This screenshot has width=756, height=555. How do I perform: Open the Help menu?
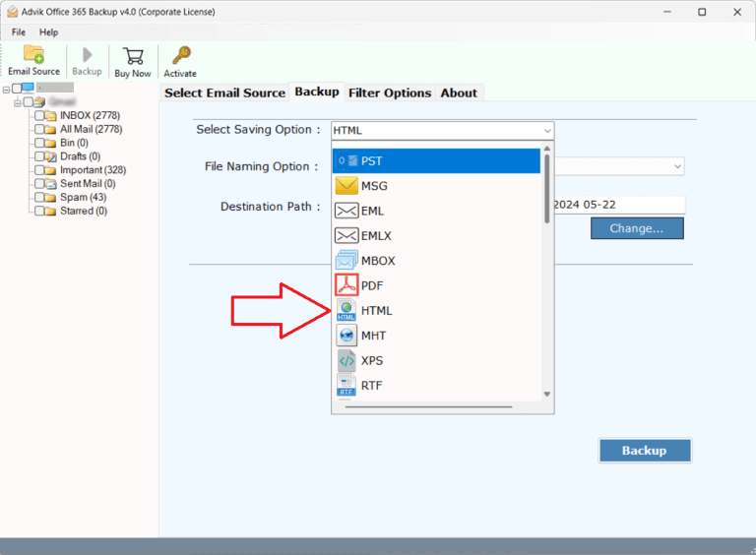[x=48, y=32]
